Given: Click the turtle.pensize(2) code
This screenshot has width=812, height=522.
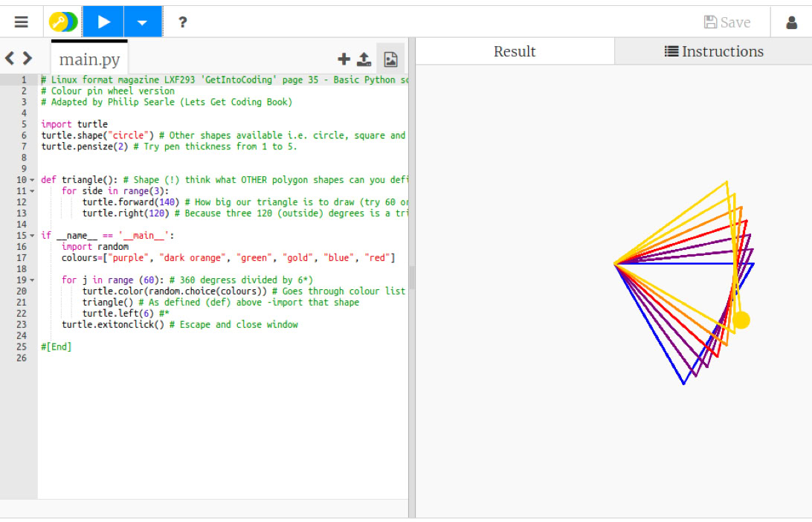Looking at the screenshot, I should [85, 146].
